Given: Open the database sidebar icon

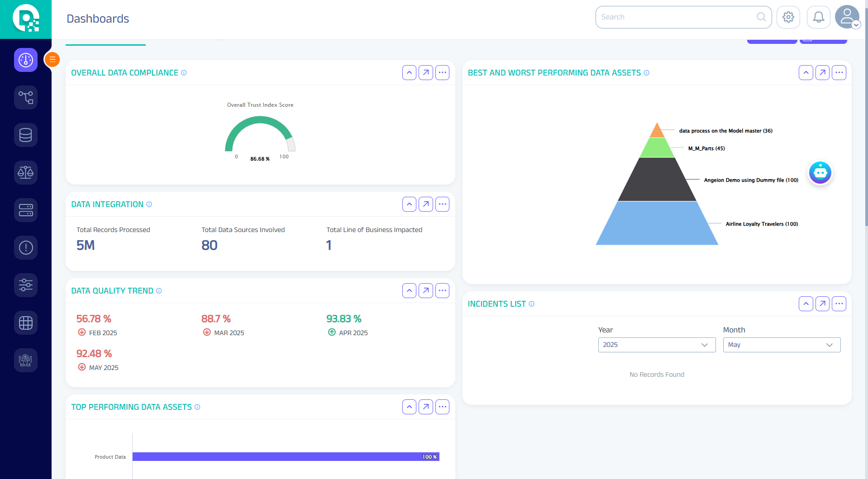Looking at the screenshot, I should (x=26, y=135).
